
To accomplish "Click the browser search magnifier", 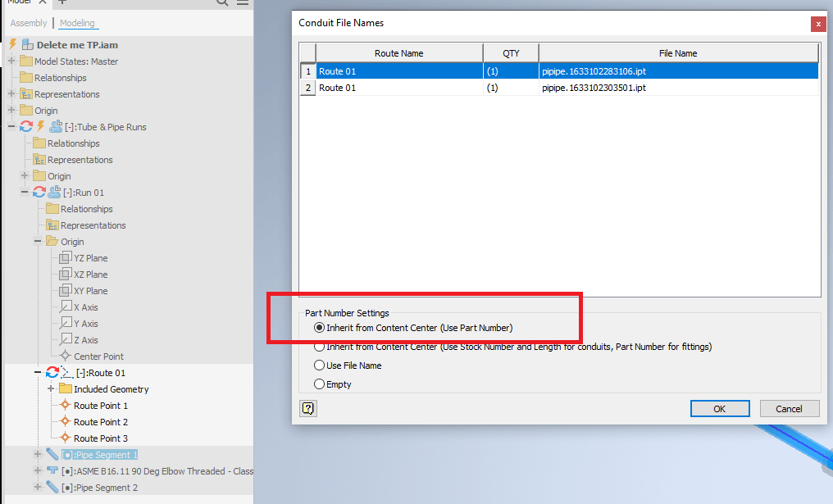I will (221, 3).
